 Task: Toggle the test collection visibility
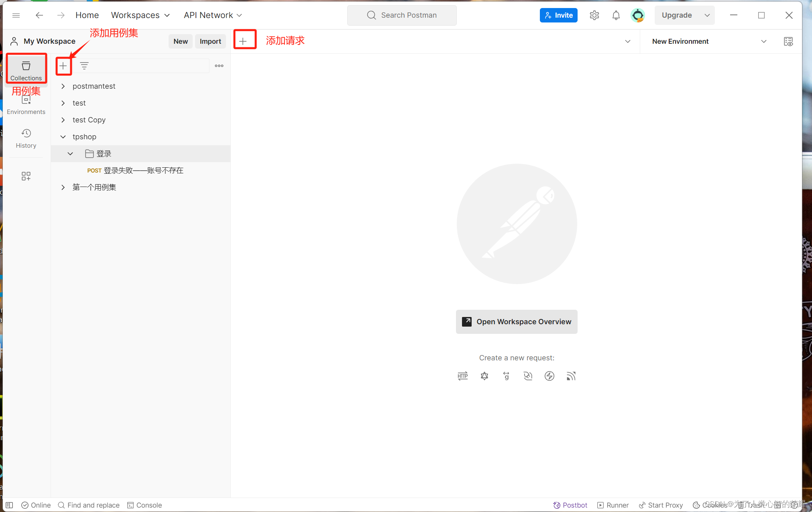point(63,103)
